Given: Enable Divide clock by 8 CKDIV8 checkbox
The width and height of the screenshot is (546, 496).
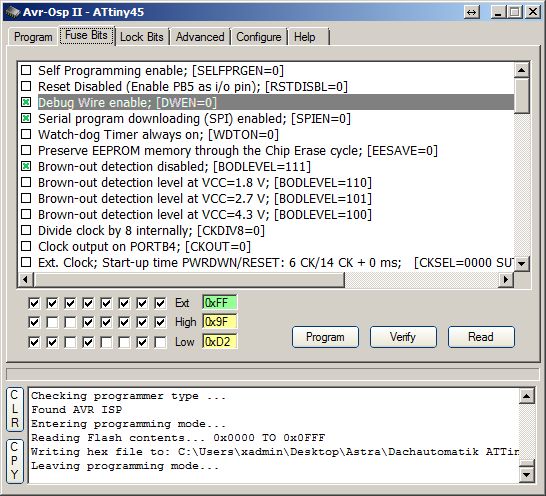Looking at the screenshot, I should tap(26, 230).
